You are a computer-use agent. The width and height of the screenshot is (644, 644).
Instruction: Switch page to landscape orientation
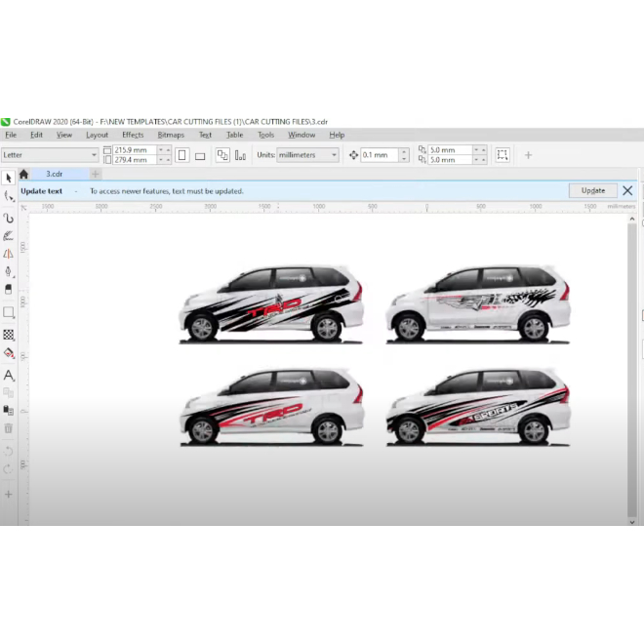pyautogui.click(x=200, y=155)
